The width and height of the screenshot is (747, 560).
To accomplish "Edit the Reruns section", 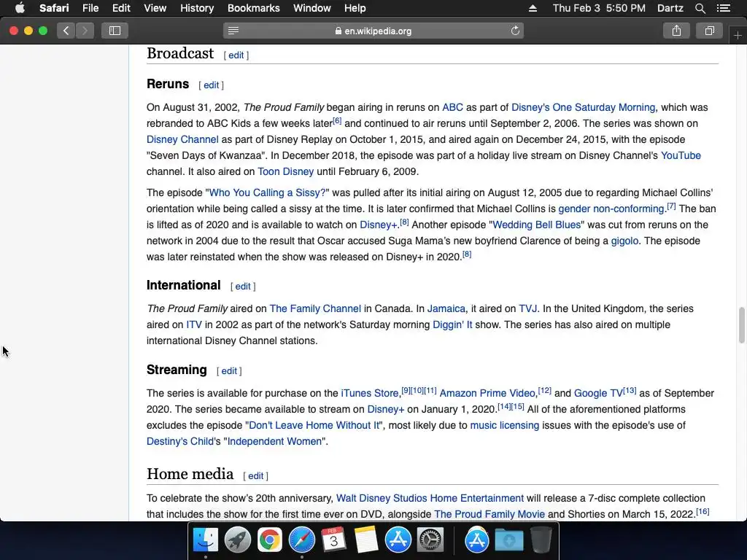I will (x=211, y=85).
